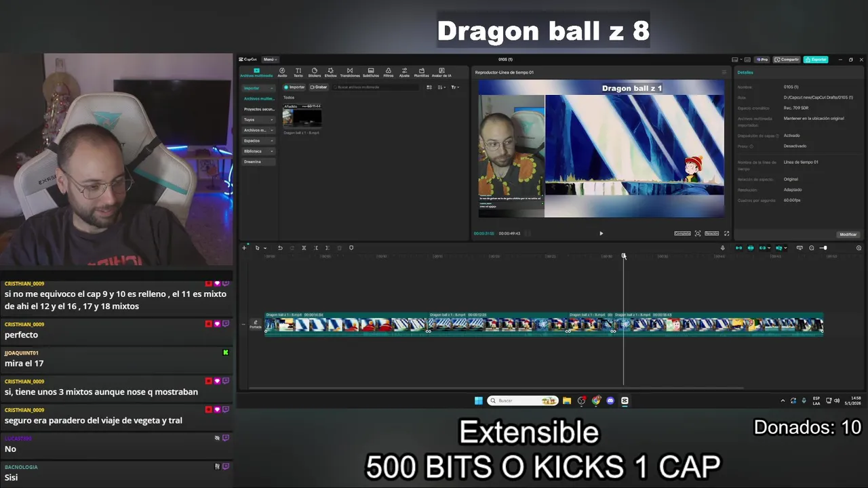Open the keyboard shortcuts icon in title bar
The width and height of the screenshot is (868, 488).
click(x=747, y=60)
